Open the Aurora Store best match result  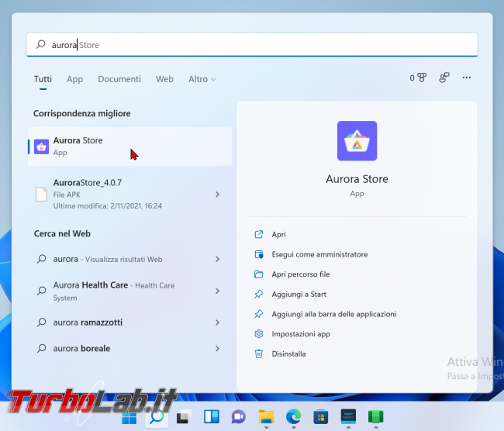coord(130,147)
